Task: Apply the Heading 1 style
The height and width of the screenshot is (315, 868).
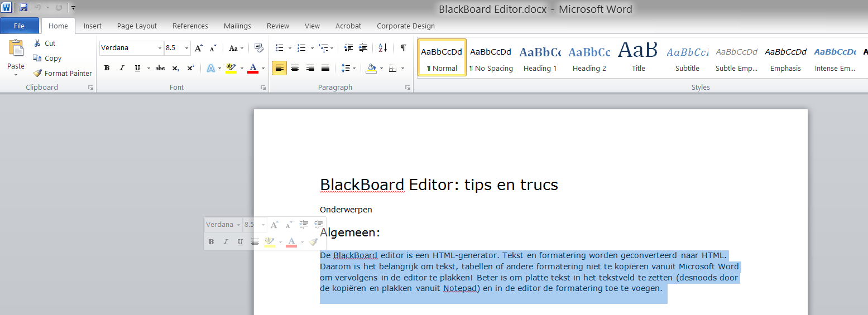Action: tap(540, 57)
